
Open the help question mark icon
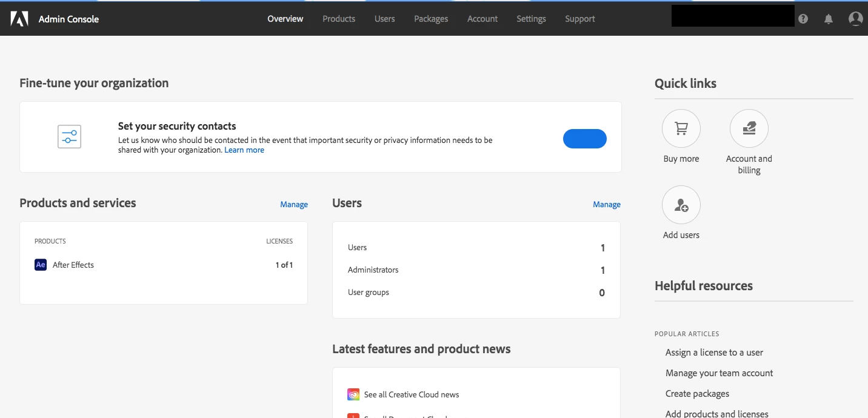tap(803, 19)
